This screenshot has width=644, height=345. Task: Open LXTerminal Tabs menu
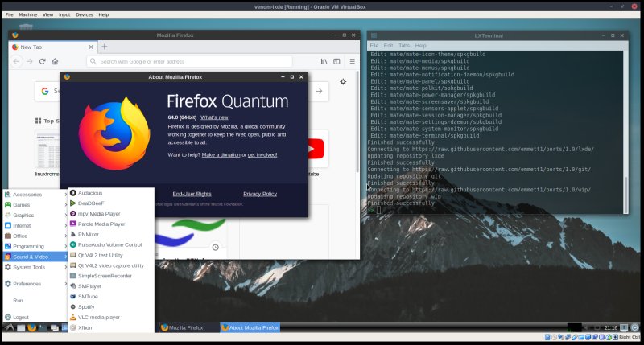click(x=404, y=46)
